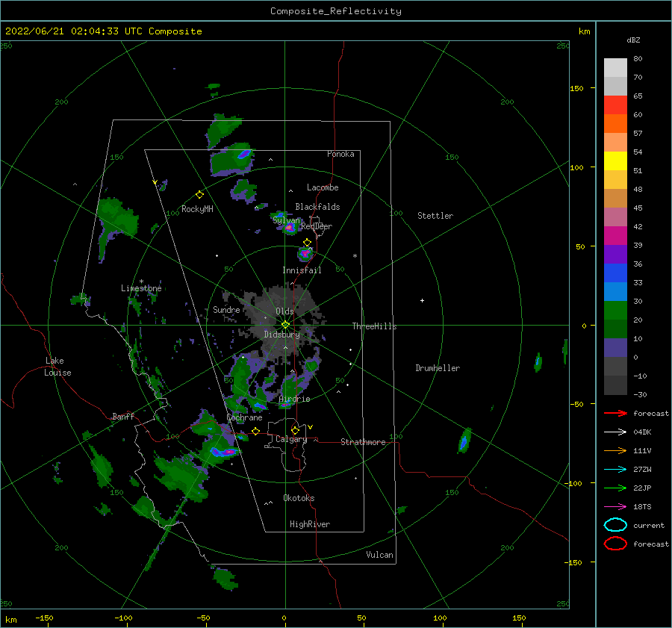Select the white 04DK arrow icon
The image size is (672, 628).
click(615, 432)
